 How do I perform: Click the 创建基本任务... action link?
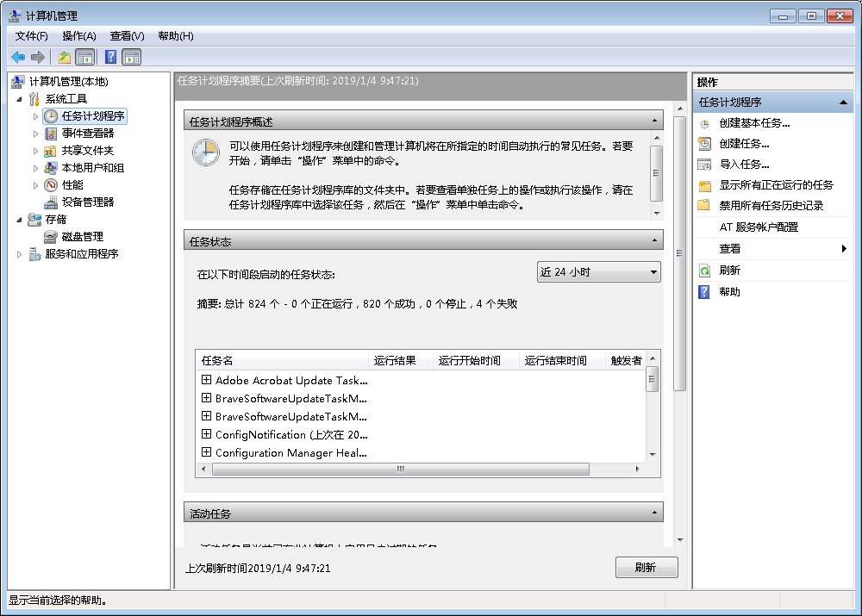coord(754,124)
